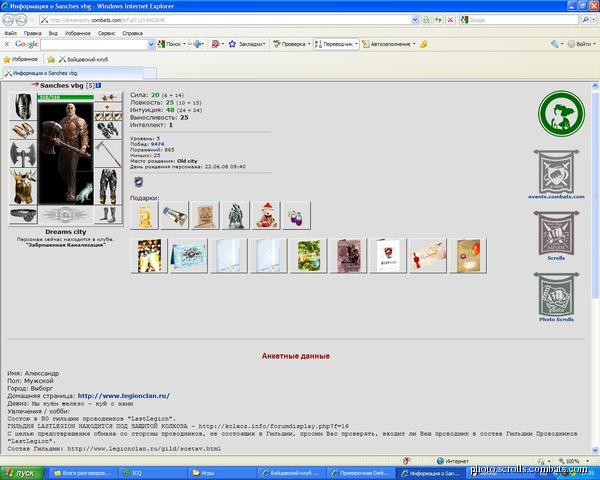This screenshot has height=480, width=600.
Task: Open the Избранное menu in menu bar
Action: pyautogui.click(x=78, y=33)
